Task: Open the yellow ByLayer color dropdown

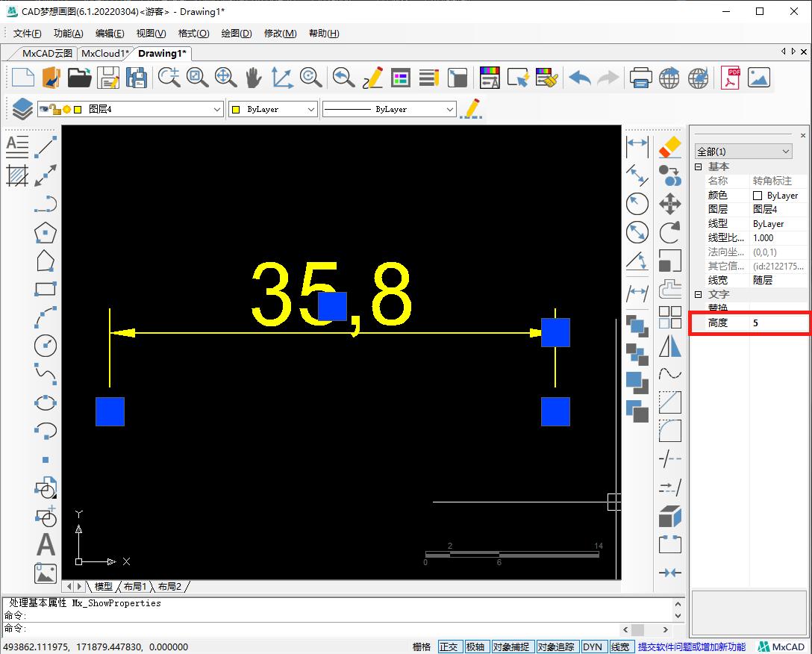Action: tap(273, 109)
